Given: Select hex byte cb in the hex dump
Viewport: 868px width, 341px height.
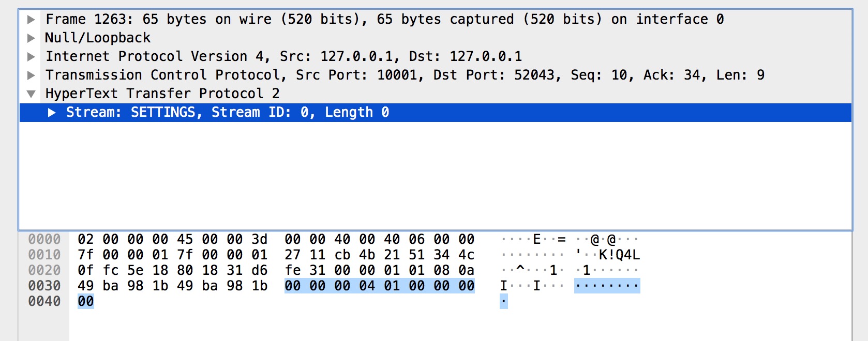Looking at the screenshot, I should 342,255.
